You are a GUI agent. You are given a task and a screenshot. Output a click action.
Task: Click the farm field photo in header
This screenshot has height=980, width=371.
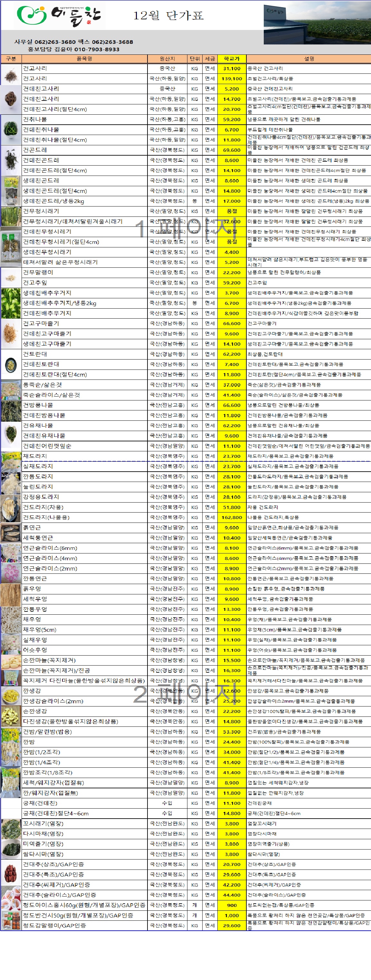pyautogui.click(x=317, y=25)
